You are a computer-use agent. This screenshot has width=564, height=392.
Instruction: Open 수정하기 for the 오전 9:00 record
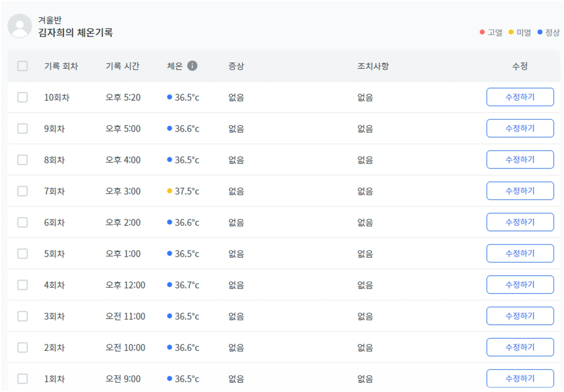tap(520, 378)
